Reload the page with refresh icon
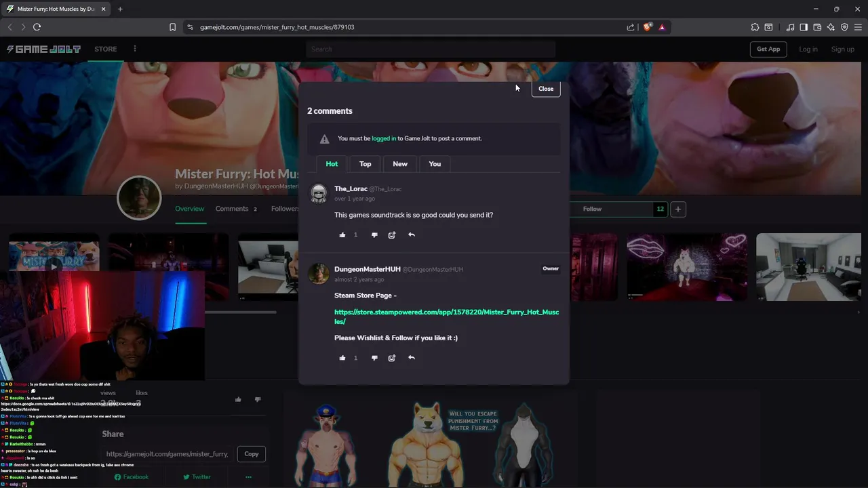Screen dimensions: 868x488 [37, 27]
